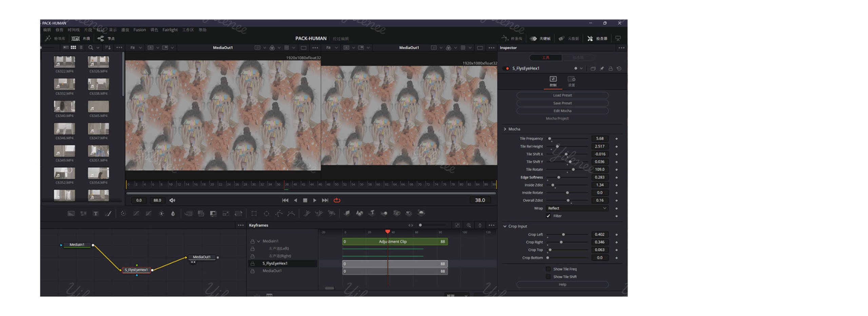Open the Fairlight menu
Image resolution: width=868 pixels, height=316 pixels.
170,30
